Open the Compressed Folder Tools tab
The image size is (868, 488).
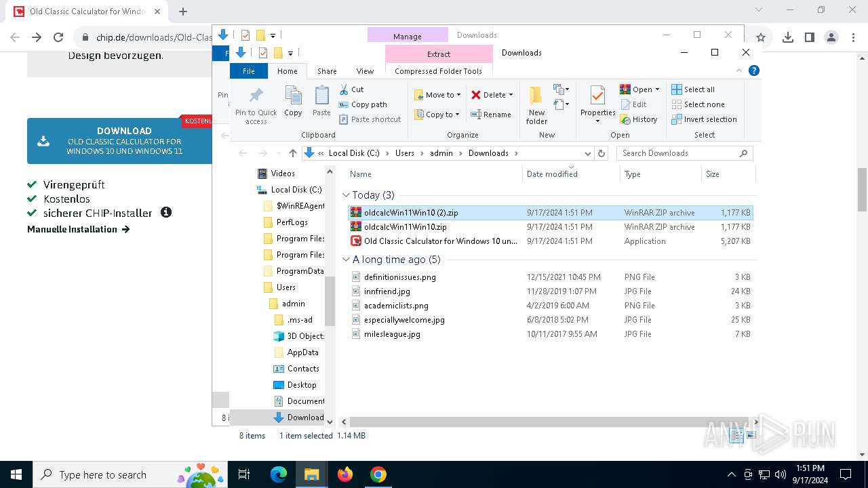(x=439, y=70)
